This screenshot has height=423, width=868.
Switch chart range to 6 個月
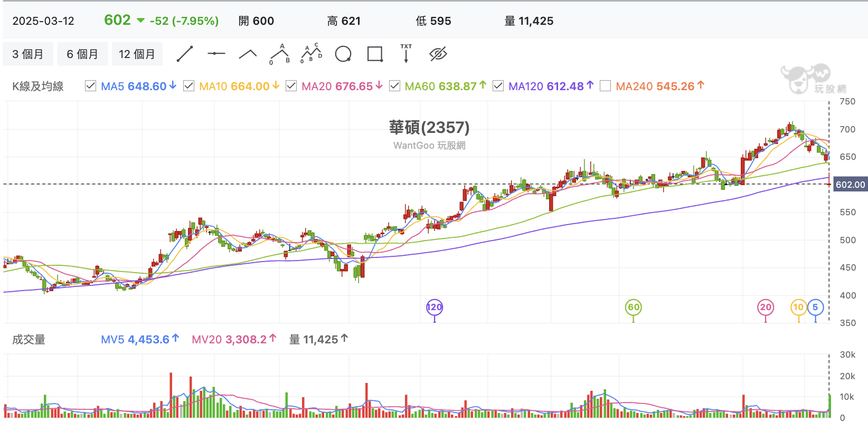coord(82,54)
